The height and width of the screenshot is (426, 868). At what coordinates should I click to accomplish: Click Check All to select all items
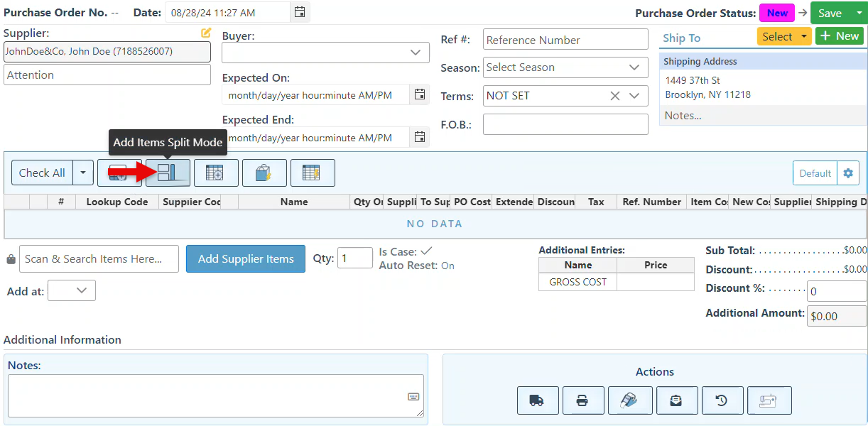[42, 173]
